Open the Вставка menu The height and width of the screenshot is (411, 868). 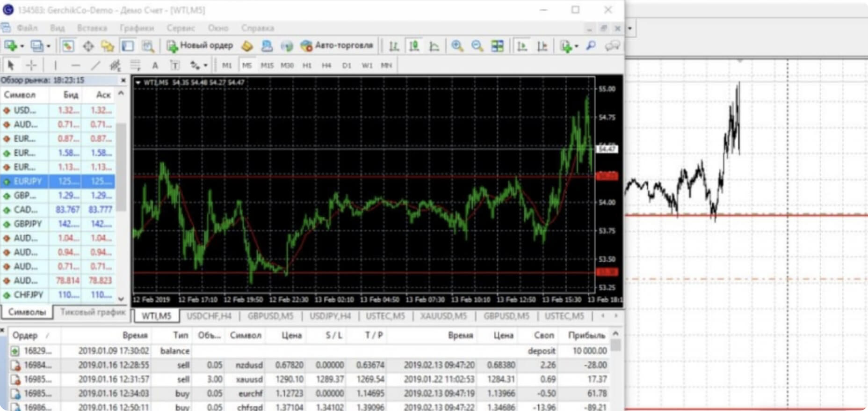(x=92, y=28)
